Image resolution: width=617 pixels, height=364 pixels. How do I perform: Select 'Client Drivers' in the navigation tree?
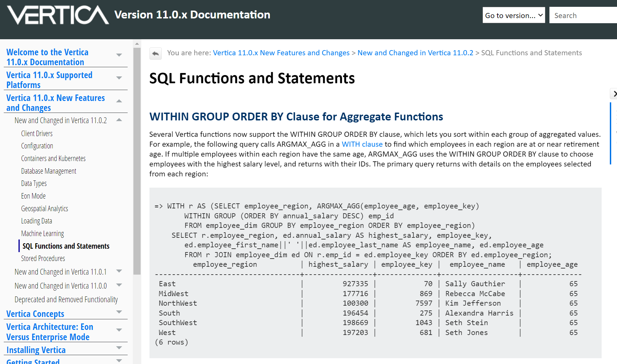pyautogui.click(x=37, y=133)
